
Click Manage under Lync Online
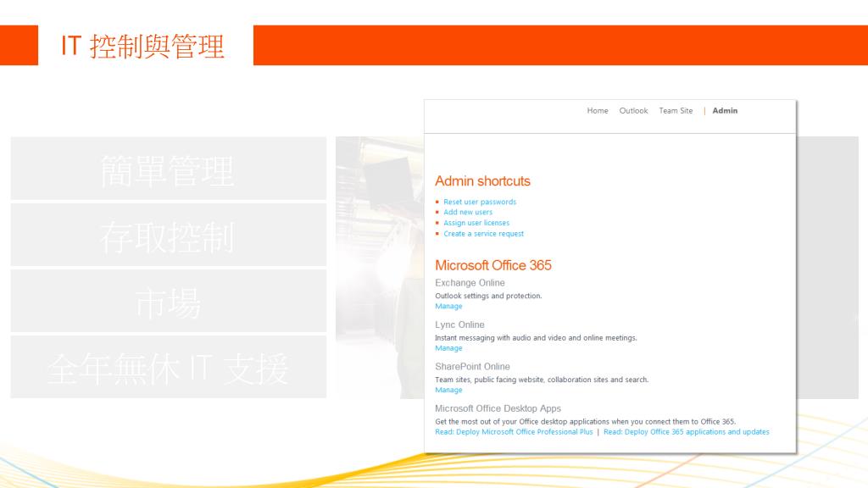pos(448,348)
